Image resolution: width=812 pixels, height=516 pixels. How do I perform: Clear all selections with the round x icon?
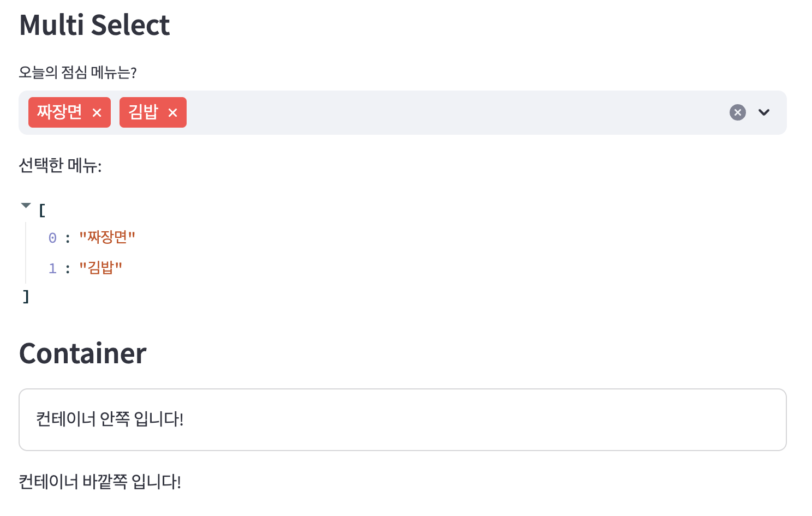click(738, 112)
